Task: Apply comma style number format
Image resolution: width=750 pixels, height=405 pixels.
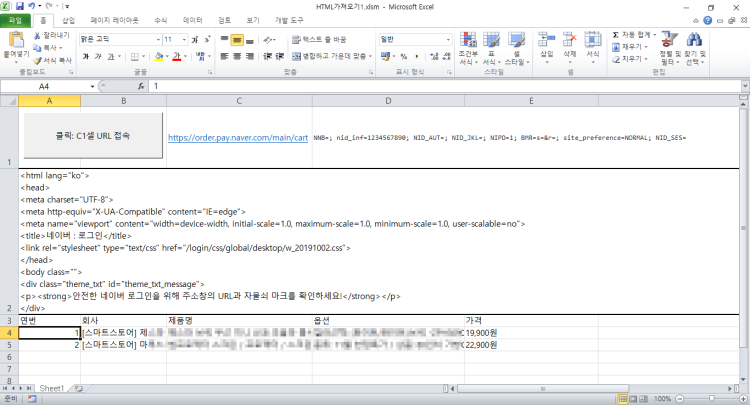Action: (x=417, y=56)
